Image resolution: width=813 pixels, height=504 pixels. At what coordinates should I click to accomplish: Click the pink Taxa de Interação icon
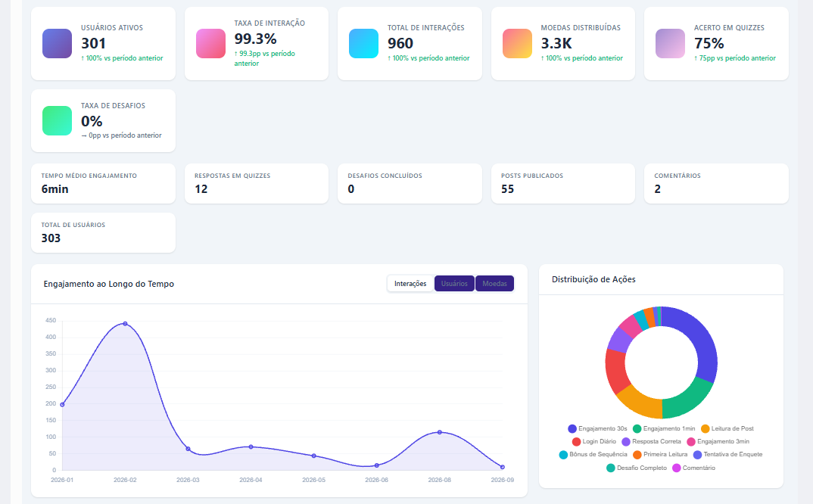pos(210,44)
